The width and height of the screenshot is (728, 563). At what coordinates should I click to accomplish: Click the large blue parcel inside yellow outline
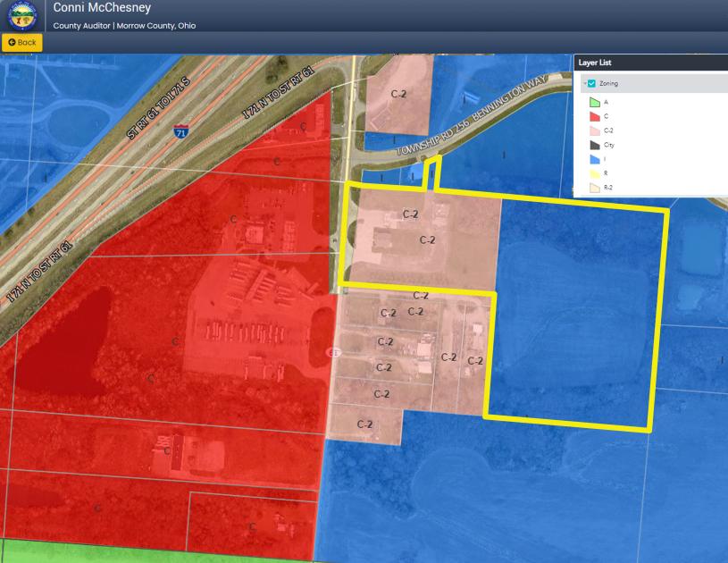tap(572, 313)
